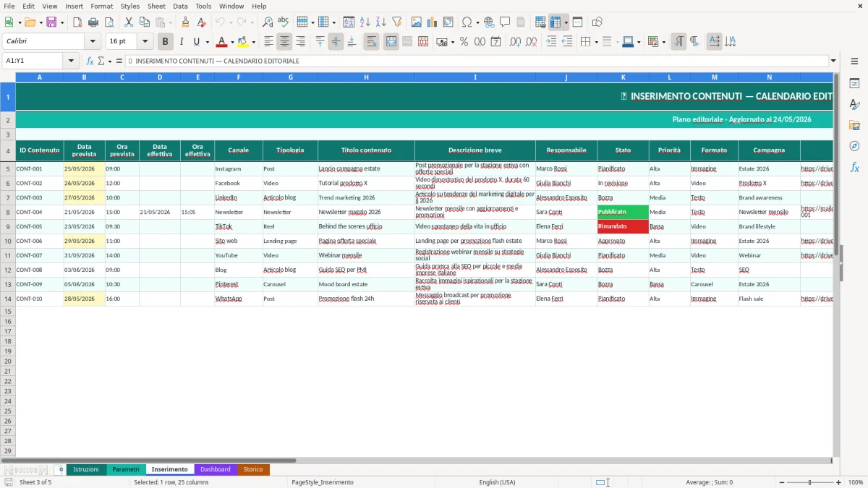Open the Styles menu
Image resolution: width=868 pixels, height=488 pixels.
(x=130, y=6)
